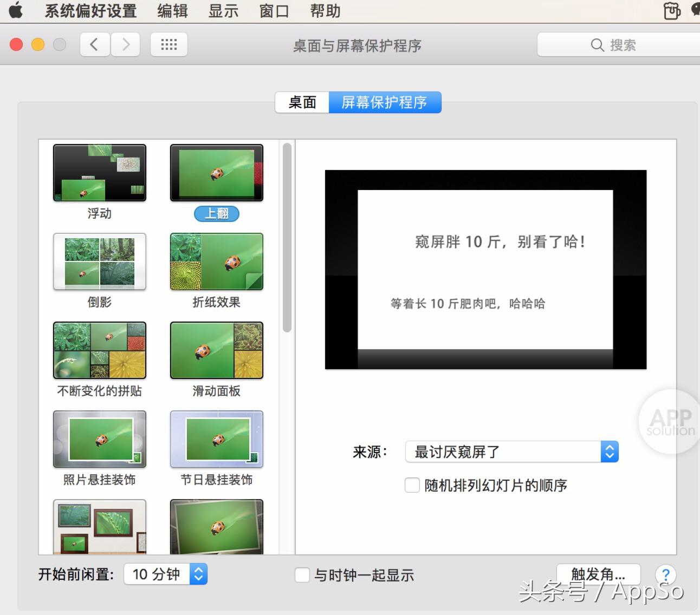700x615 pixels.
Task: Enable 随机排列幻灯片的顺序 checkbox
Action: [x=412, y=485]
